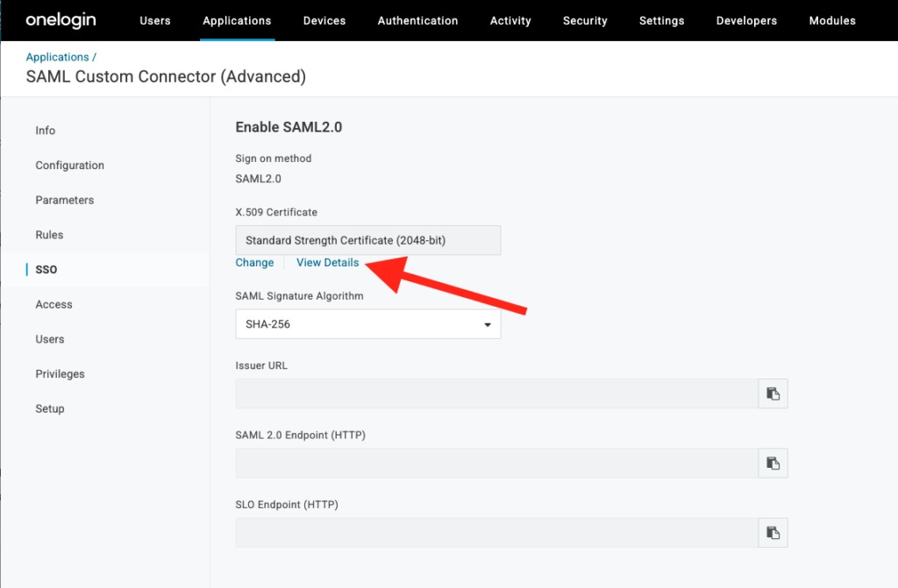Open the Developers section

coord(746,20)
